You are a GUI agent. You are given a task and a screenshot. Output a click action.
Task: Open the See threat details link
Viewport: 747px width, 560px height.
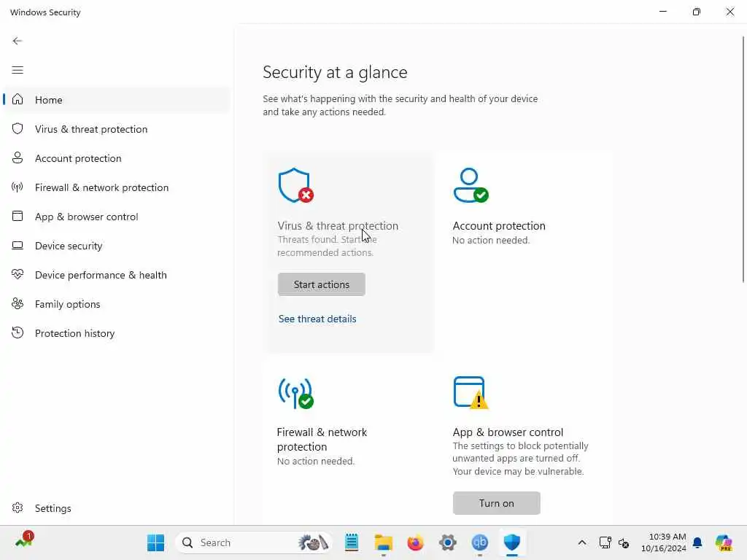[x=317, y=319]
